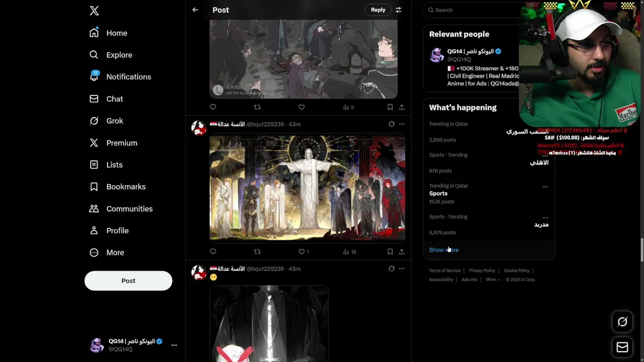The width and height of the screenshot is (644, 362).
Task: Click the Reply button in header
Action: pos(378,10)
